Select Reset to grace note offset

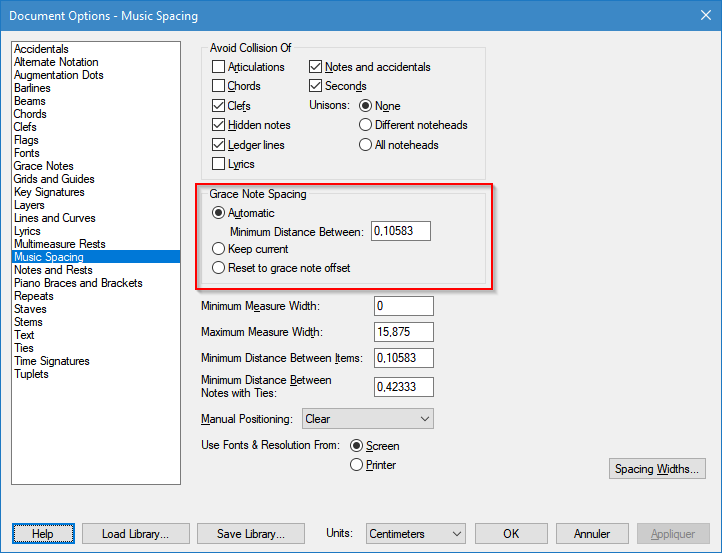click(219, 268)
